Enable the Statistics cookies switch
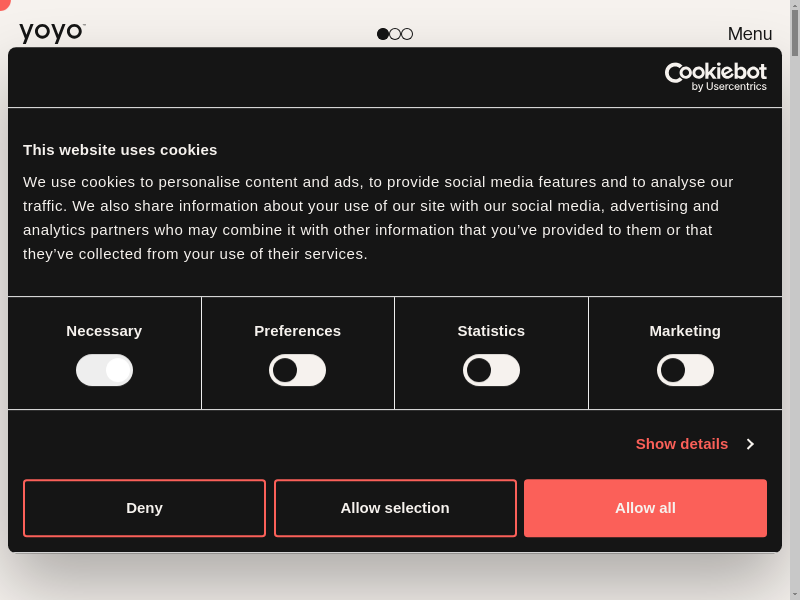Viewport: 800px width, 600px height. pos(491,370)
